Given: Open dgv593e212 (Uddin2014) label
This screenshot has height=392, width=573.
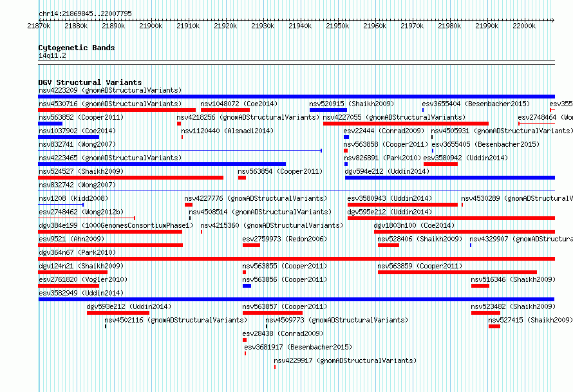Looking at the screenshot, I should [129, 306].
